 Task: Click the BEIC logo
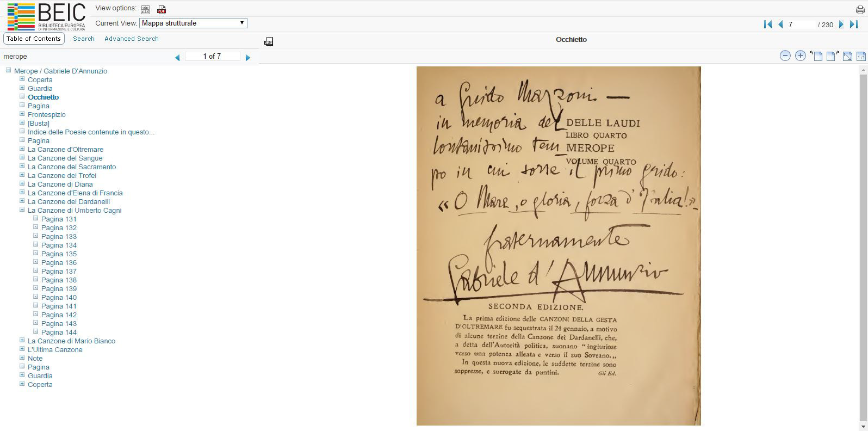tap(46, 16)
